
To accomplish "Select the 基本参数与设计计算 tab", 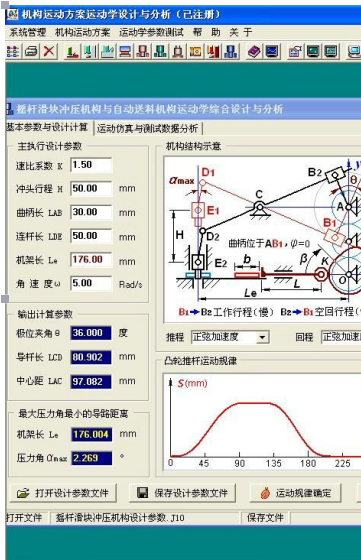I will [x=47, y=127].
